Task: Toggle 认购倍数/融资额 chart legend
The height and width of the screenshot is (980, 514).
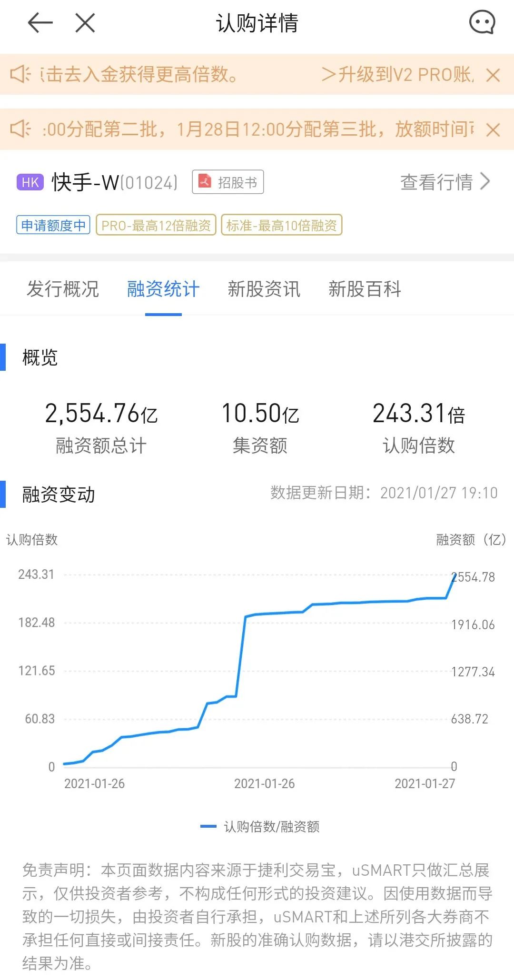Action: (260, 827)
